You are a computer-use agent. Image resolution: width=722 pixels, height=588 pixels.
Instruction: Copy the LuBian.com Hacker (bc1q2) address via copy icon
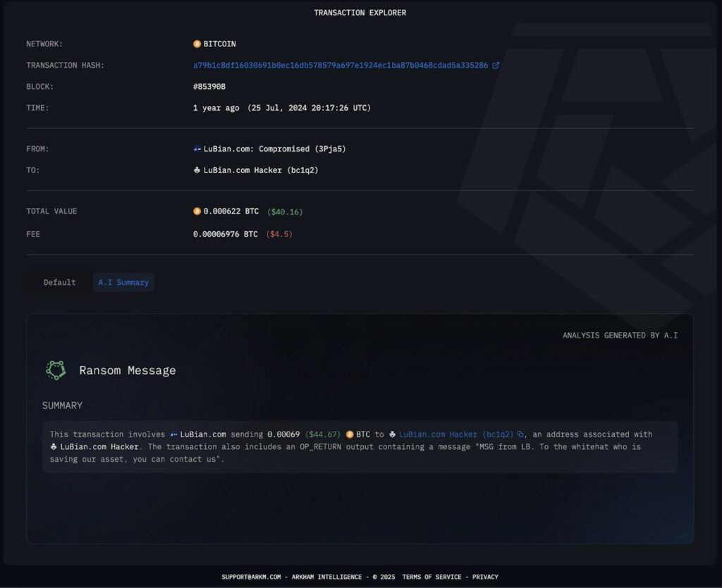520,434
